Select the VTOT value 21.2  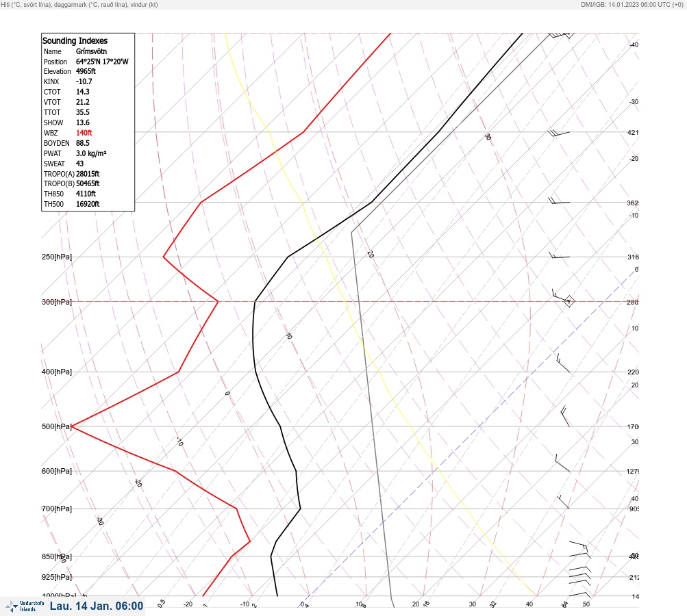pyautogui.click(x=83, y=102)
